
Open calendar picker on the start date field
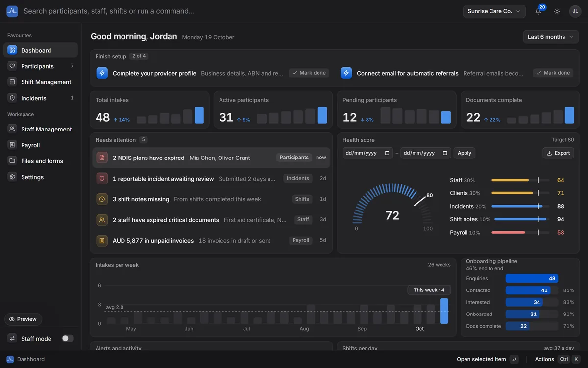388,153
